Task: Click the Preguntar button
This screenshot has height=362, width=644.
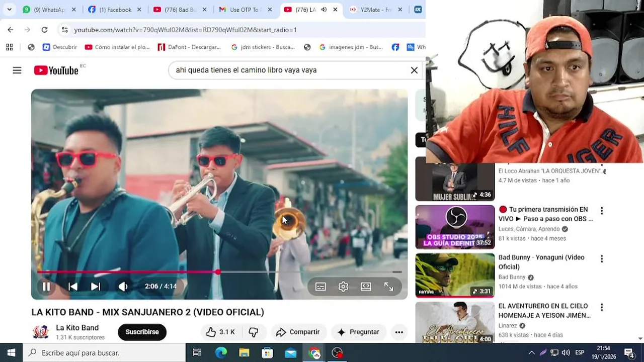Action: pos(359,332)
